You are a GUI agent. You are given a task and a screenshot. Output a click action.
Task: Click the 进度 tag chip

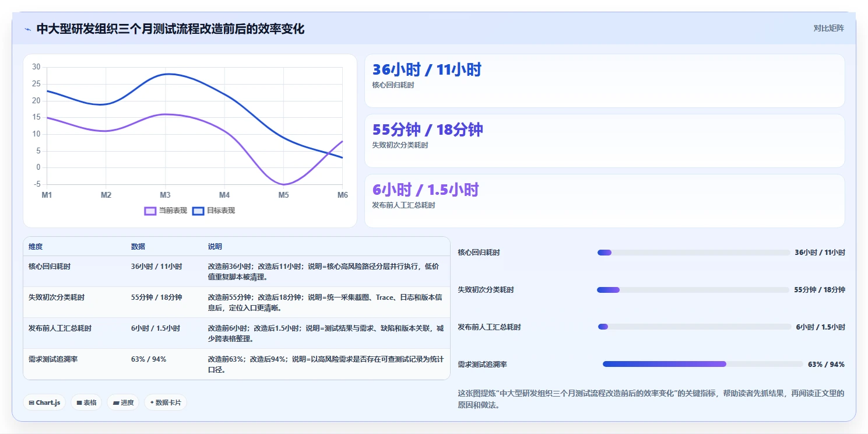click(x=123, y=402)
